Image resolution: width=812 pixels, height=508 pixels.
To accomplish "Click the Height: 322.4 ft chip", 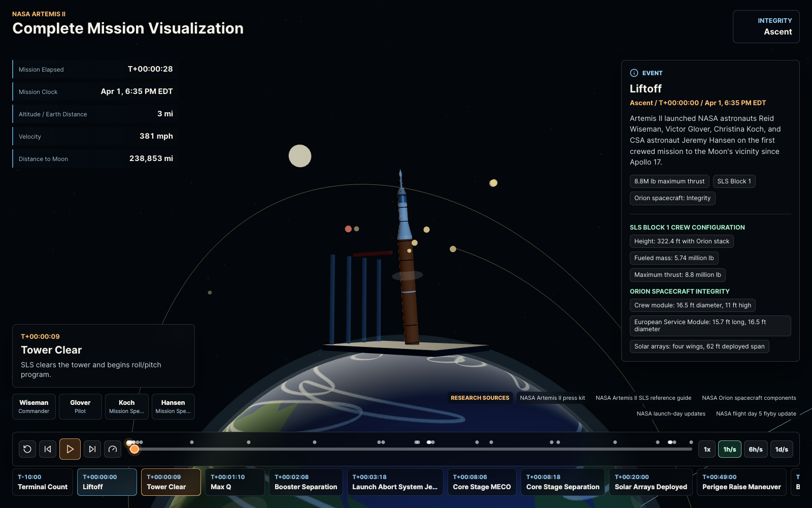I will pyautogui.click(x=682, y=241).
